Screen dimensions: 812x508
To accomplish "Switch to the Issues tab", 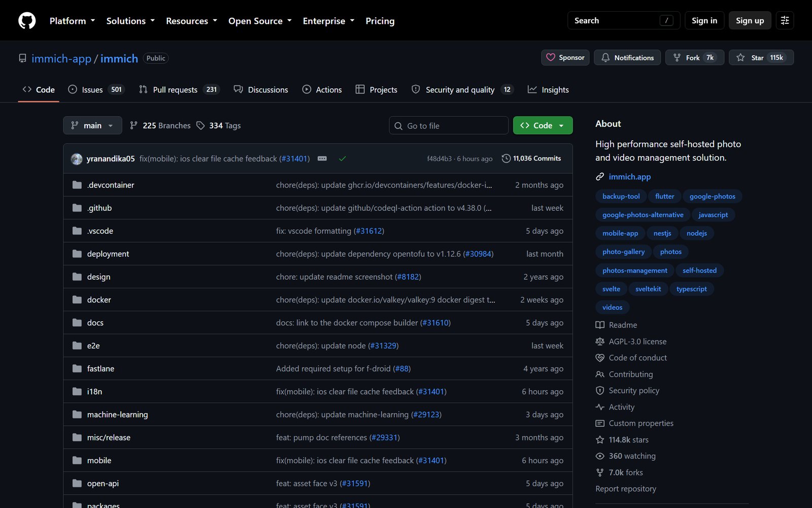I will (x=96, y=89).
